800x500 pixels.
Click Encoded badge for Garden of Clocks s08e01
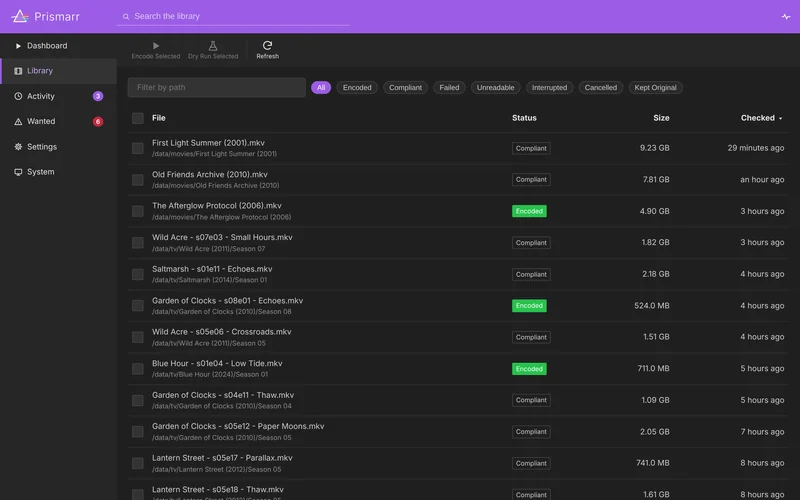(529, 306)
